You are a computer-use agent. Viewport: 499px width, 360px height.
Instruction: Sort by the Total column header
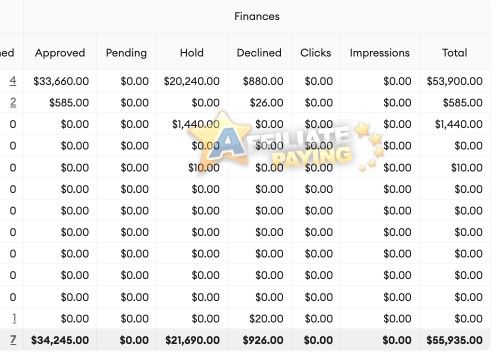tap(455, 53)
